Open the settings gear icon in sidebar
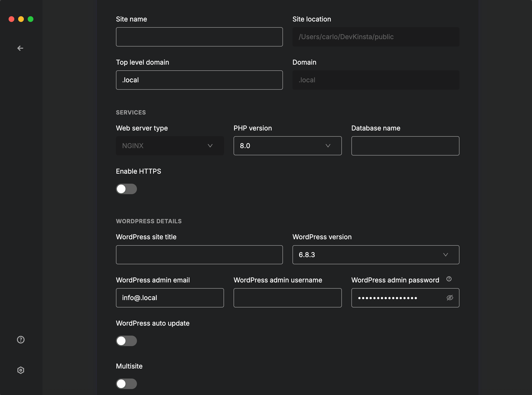Image resolution: width=532 pixels, height=395 pixels. pos(21,370)
